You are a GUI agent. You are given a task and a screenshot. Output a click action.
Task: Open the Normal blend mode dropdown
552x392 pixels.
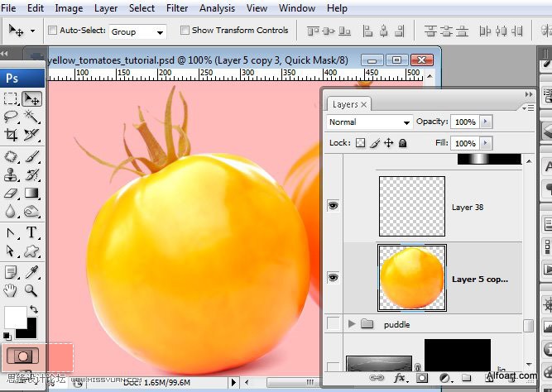click(x=370, y=122)
